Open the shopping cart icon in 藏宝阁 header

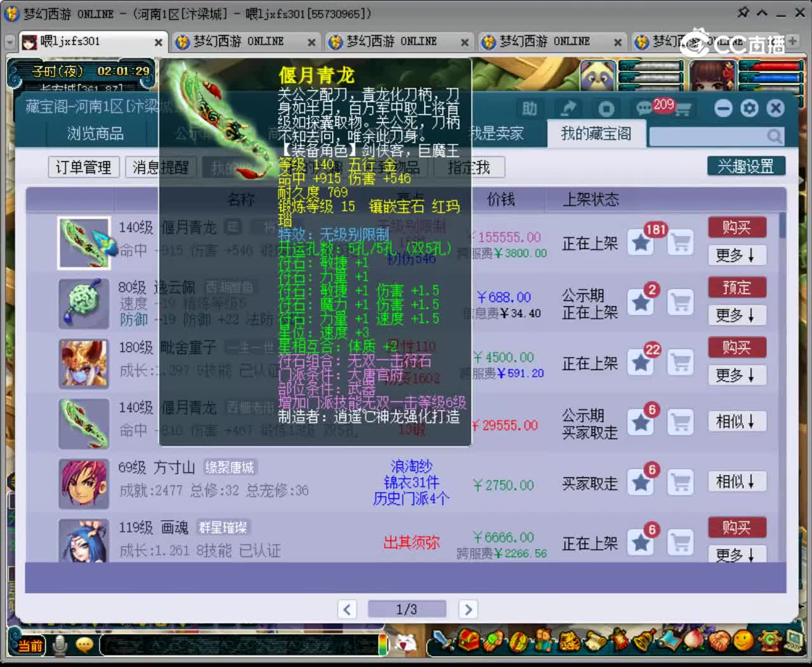(x=683, y=110)
